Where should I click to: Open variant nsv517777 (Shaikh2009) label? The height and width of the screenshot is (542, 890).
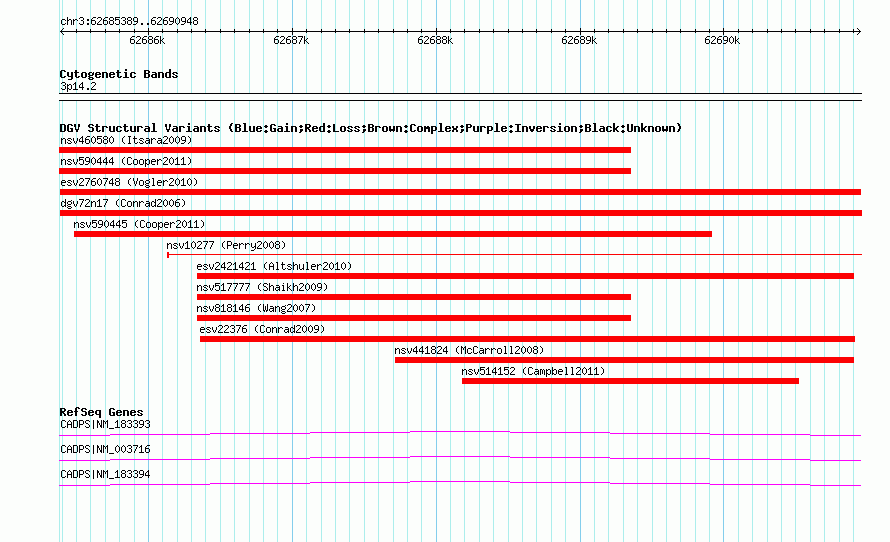point(262,287)
